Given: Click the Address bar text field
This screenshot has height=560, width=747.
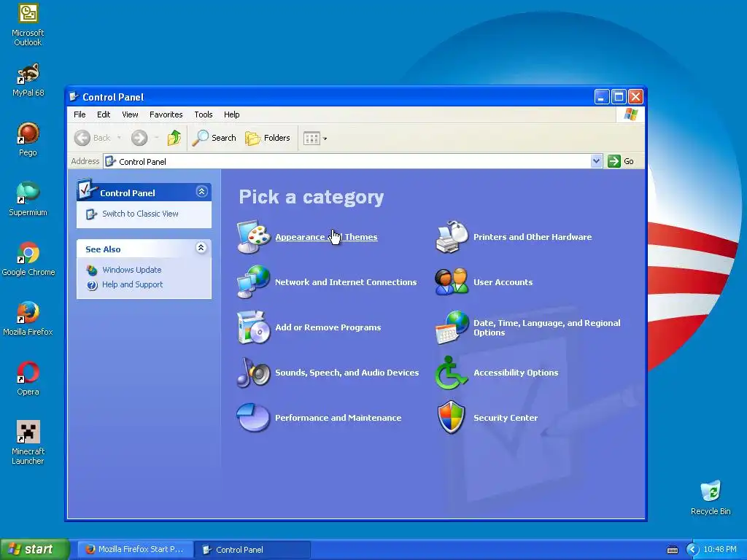Looking at the screenshot, I should [x=347, y=161].
